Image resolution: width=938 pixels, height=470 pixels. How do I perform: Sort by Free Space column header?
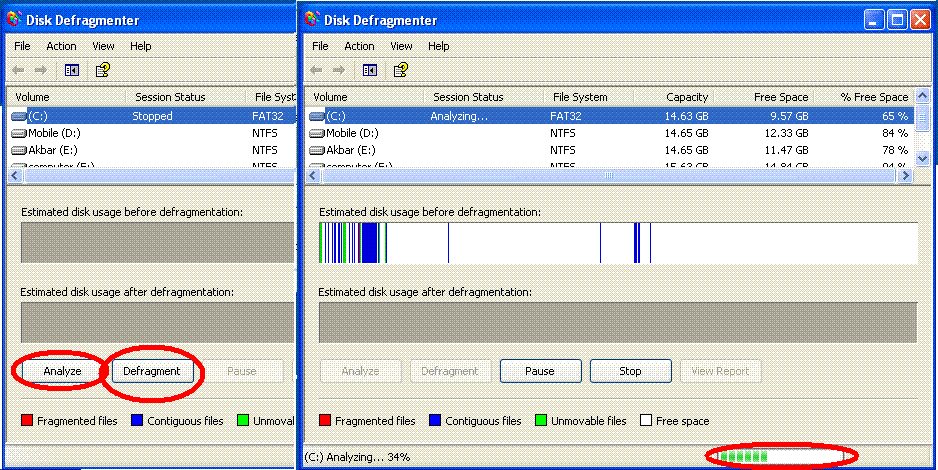tap(764, 97)
